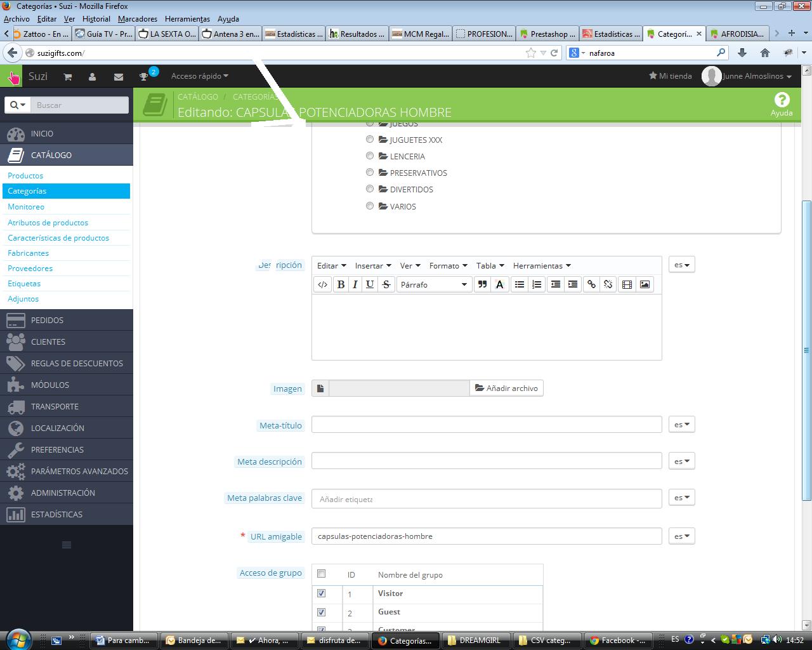Viewport: 812px width, 650px height.
Task: Open description language es dropdown
Action: click(x=682, y=264)
